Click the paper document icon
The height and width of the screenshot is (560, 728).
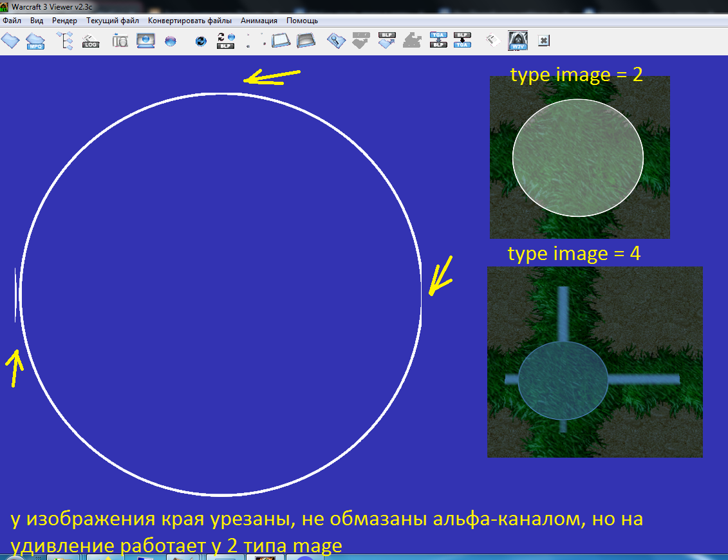[x=492, y=41]
